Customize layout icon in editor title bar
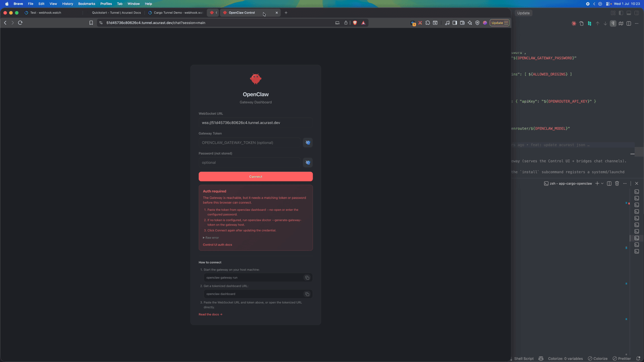This screenshot has height=362, width=644. [613, 13]
